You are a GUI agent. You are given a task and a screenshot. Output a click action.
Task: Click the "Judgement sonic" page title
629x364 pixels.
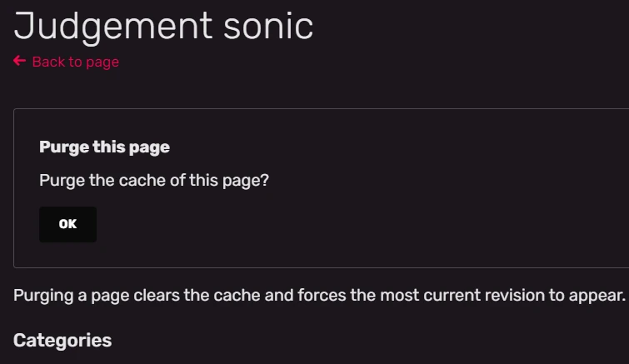(163, 26)
